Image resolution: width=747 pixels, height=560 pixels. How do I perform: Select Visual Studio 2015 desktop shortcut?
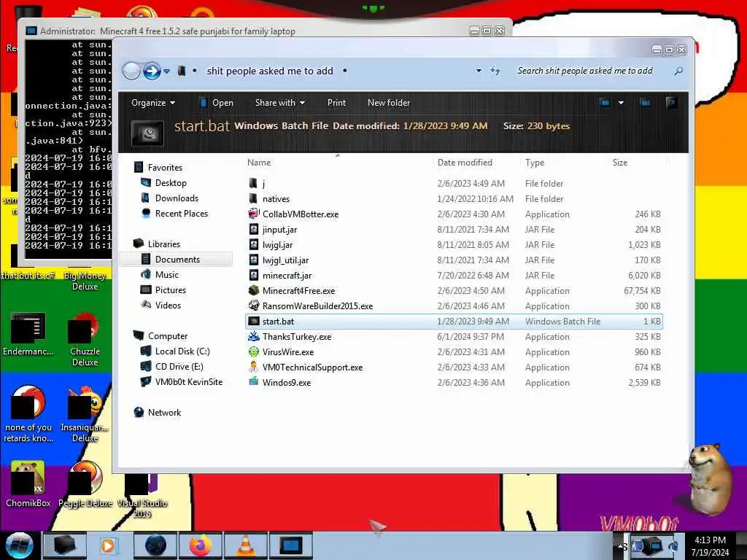click(x=142, y=495)
